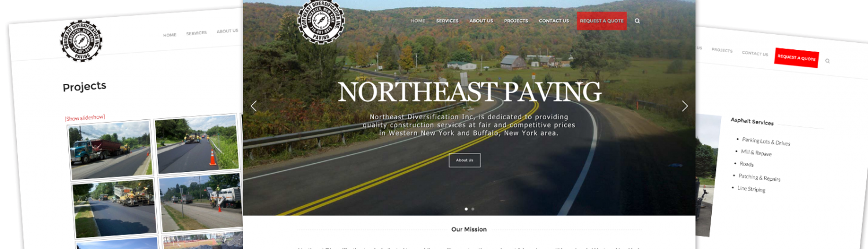Go to previous slide with left arrow

[253, 106]
